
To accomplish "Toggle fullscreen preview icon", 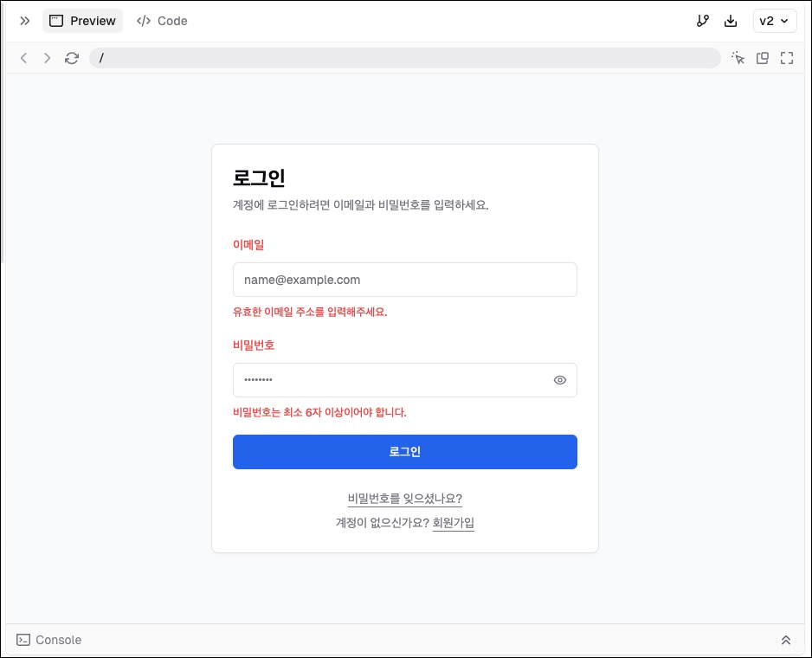I will point(787,58).
